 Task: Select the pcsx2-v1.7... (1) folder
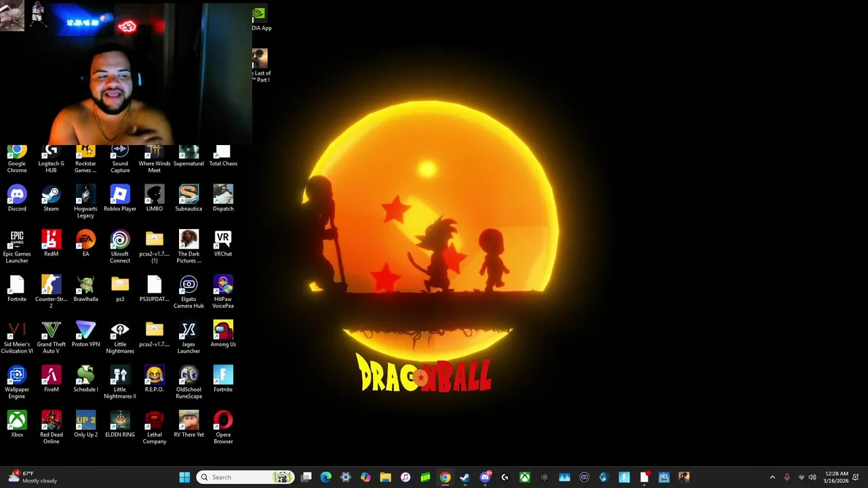(155, 247)
